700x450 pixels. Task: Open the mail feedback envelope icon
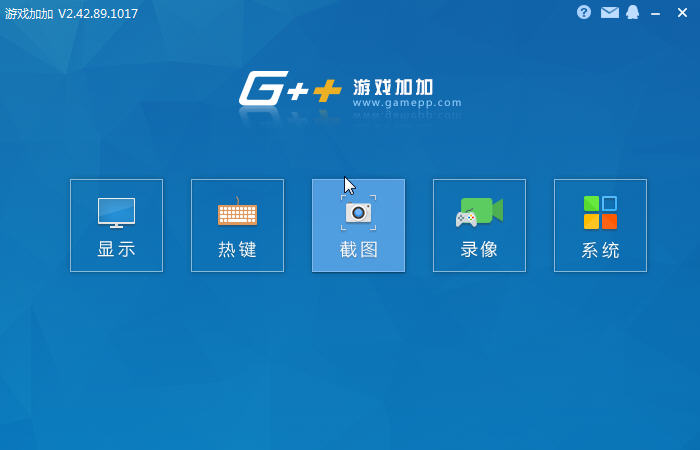click(610, 12)
